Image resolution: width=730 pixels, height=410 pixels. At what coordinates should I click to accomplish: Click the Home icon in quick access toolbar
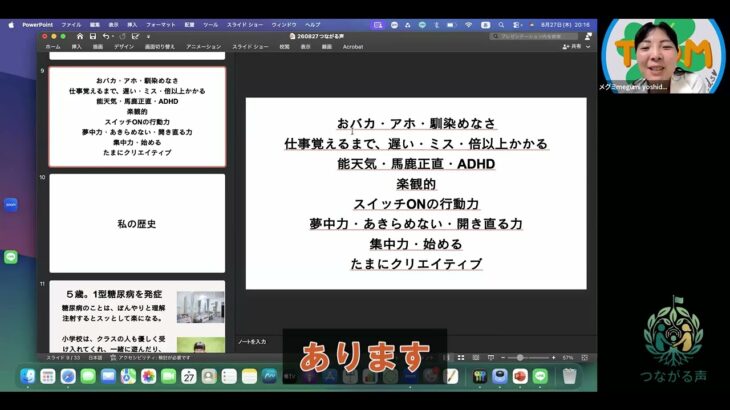click(80, 36)
